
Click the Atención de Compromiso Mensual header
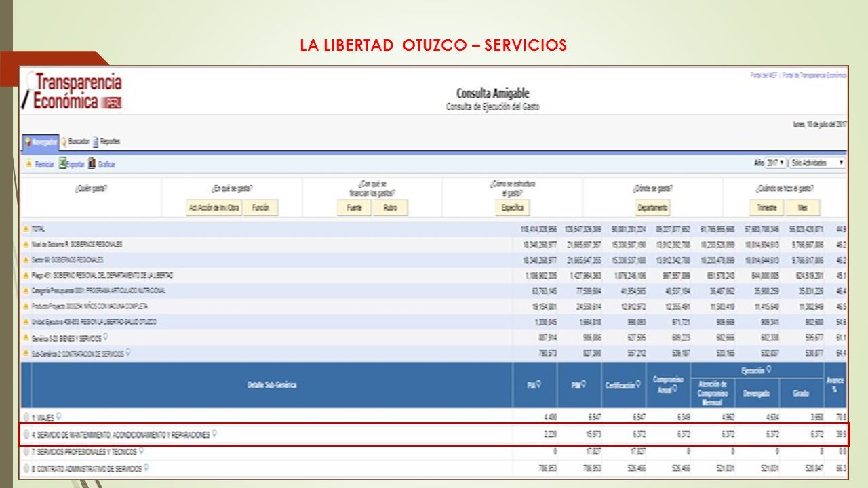click(712, 393)
